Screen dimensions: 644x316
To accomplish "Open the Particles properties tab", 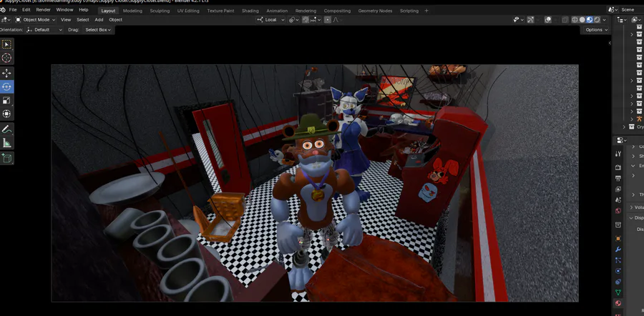I will [618, 260].
